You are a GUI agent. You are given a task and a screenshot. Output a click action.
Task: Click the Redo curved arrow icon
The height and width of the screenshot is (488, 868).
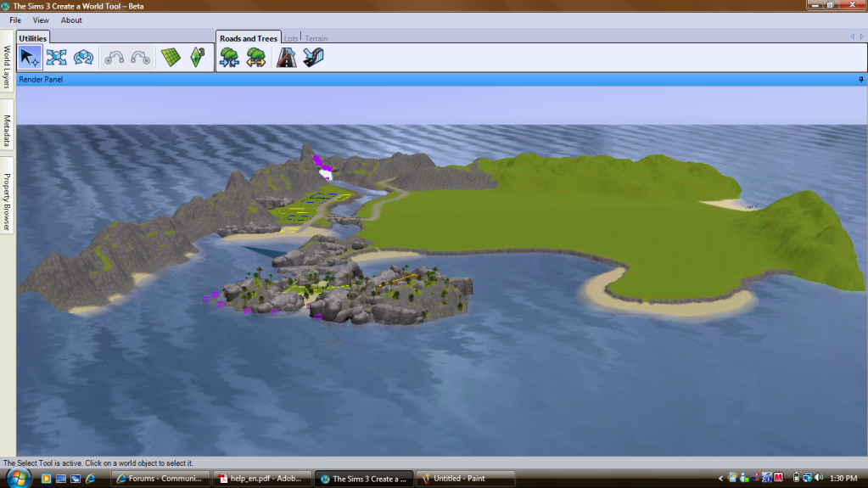click(x=141, y=58)
